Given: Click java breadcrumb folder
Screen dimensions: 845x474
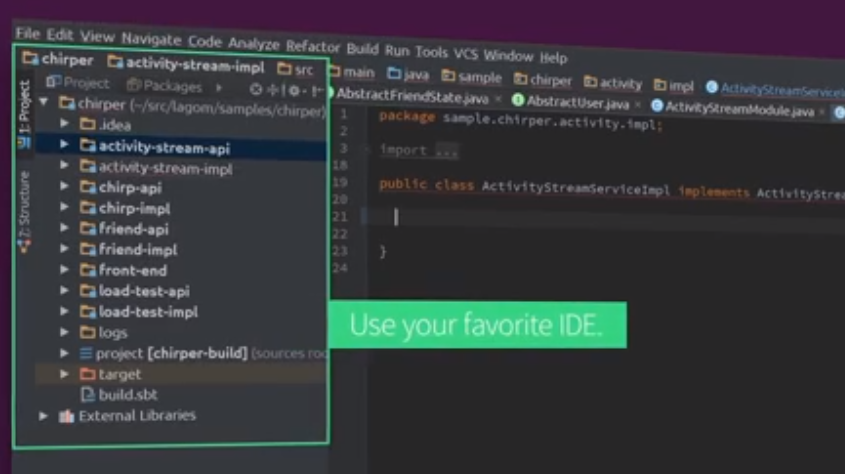Looking at the screenshot, I should (408, 74).
